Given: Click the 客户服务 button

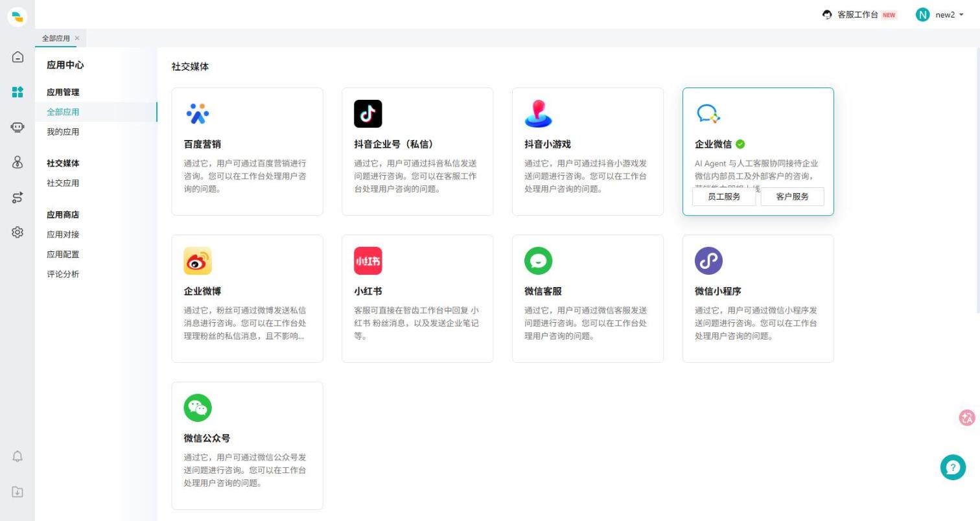Looking at the screenshot, I should (792, 196).
